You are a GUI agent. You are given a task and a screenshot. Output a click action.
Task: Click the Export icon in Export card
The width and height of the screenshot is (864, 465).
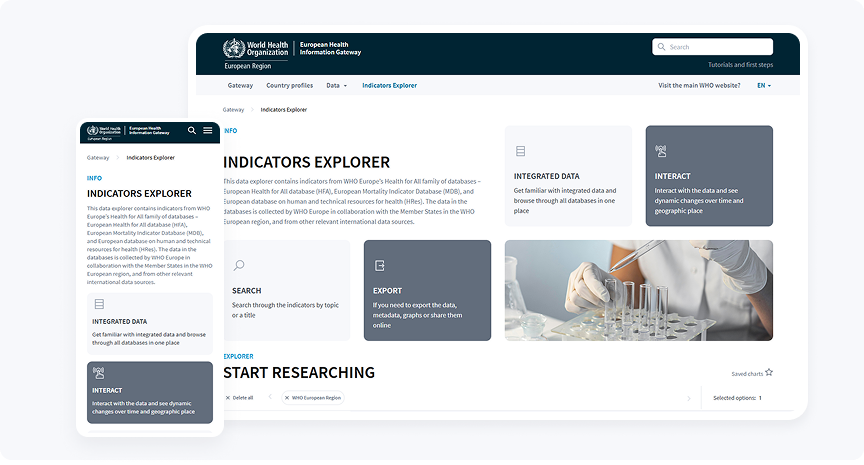(379, 265)
